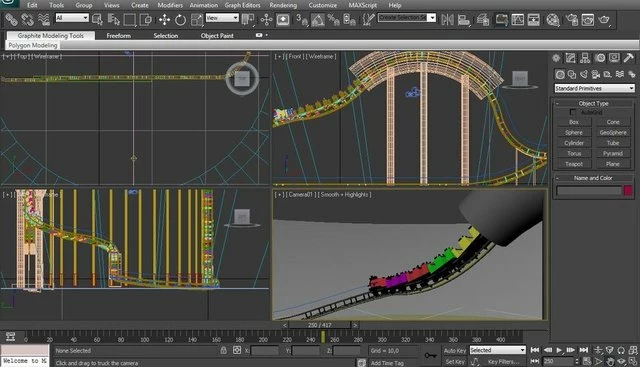Open Select by Name tool
Image resolution: width=640 pixels, height=367 pixels.
point(113,19)
